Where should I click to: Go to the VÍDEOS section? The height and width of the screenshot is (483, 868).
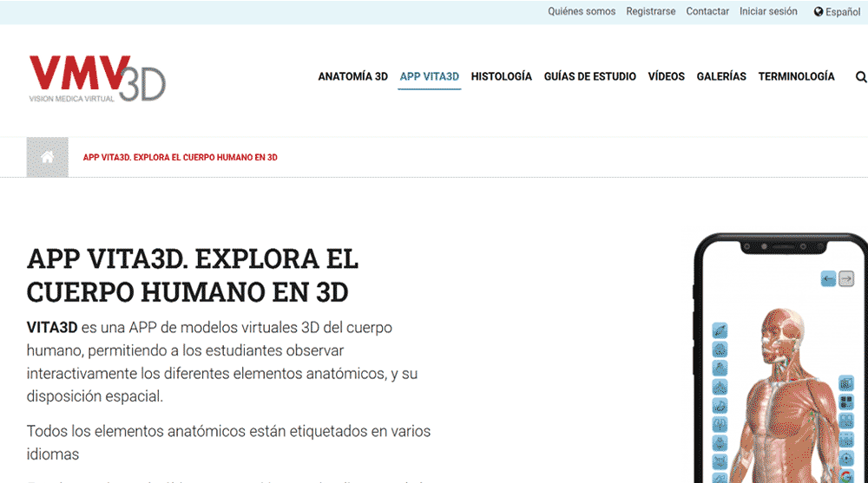[x=666, y=76]
